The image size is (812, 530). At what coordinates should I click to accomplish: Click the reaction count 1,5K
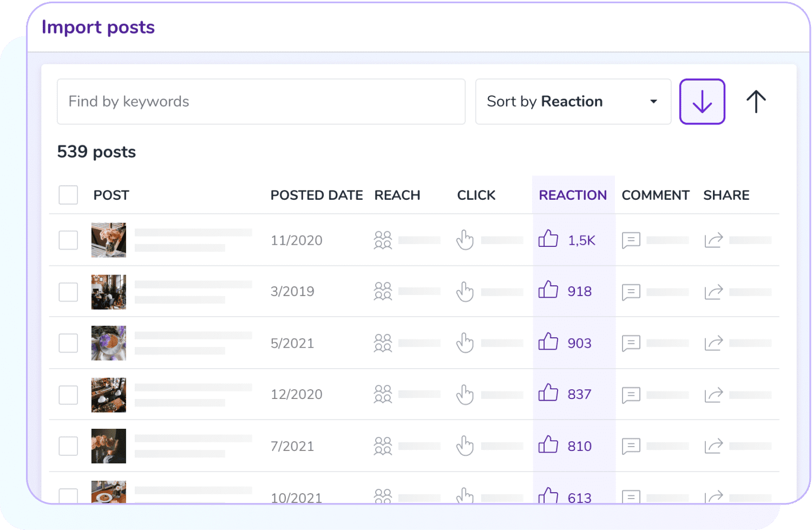tap(582, 240)
